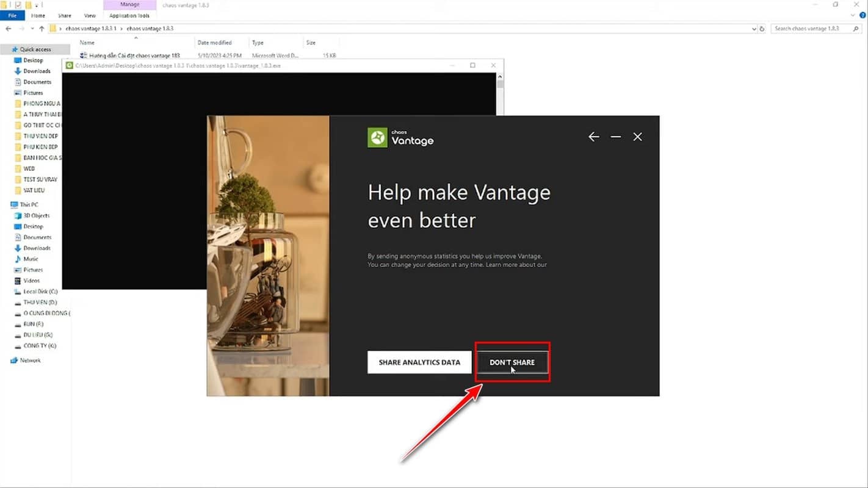868x488 pixels.
Task: Sort files by Name column header
Action: coord(87,43)
